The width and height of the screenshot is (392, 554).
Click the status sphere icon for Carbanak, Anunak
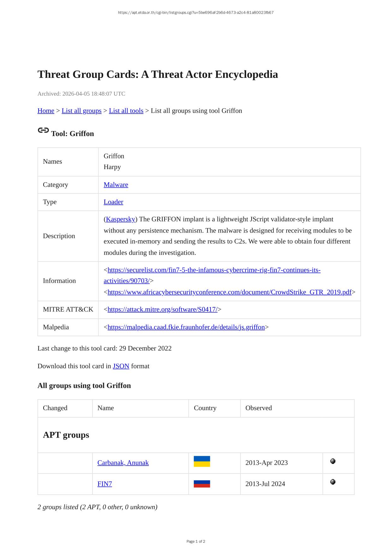pos(333,461)
